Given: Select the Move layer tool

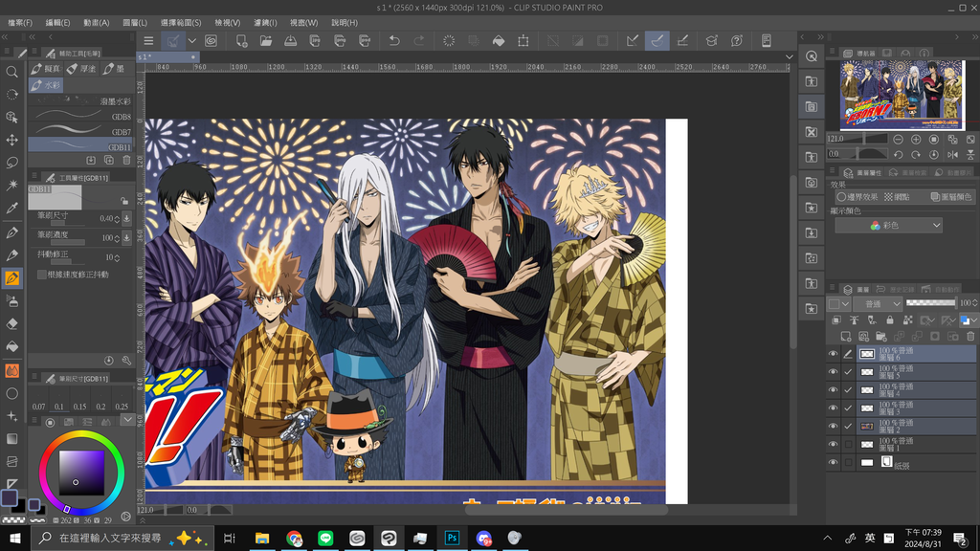Looking at the screenshot, I should click(x=11, y=140).
